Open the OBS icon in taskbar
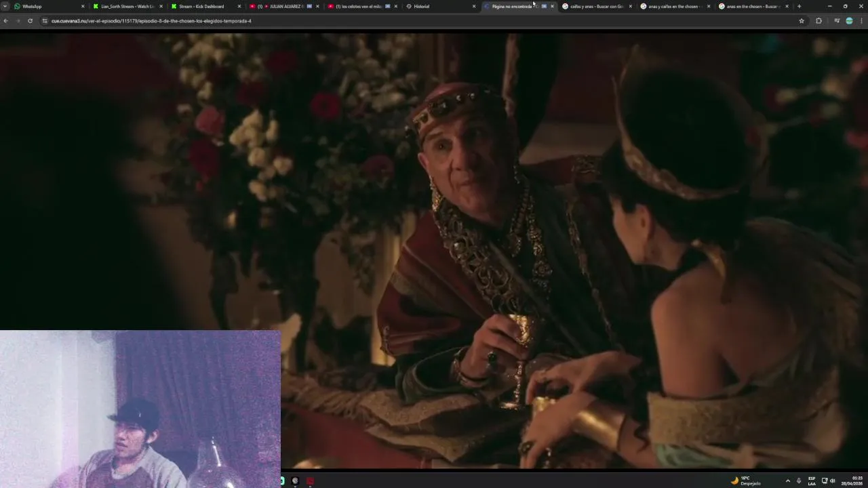Viewport: 868px width, 488px height. (295, 481)
